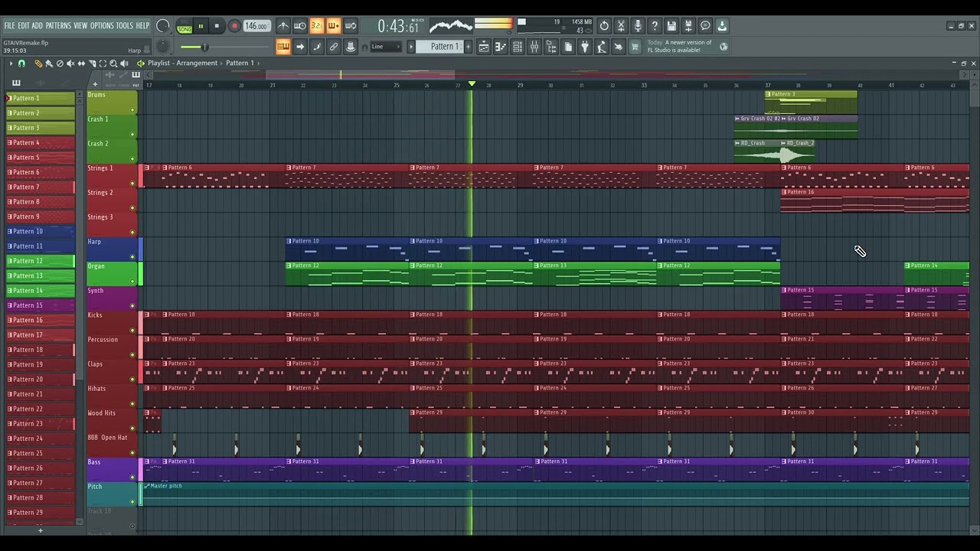Open the plugin picker plug icon

coord(585,47)
